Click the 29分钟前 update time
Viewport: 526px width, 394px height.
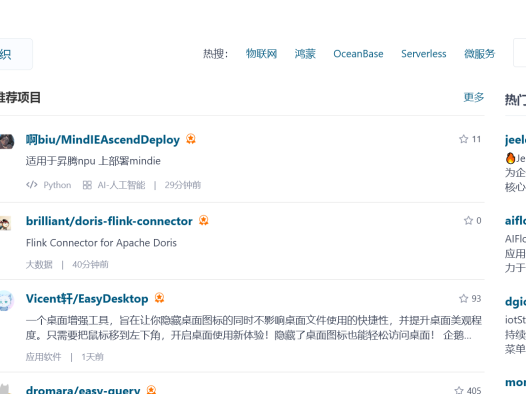coord(183,185)
